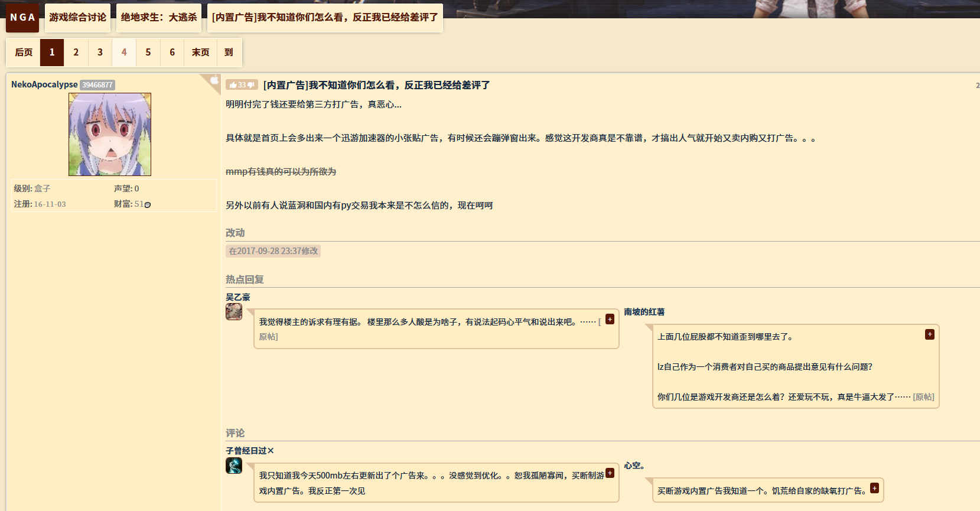Open 绝地求生:大逃杀 forum breadcrumb
The height and width of the screenshot is (511, 980).
[159, 18]
